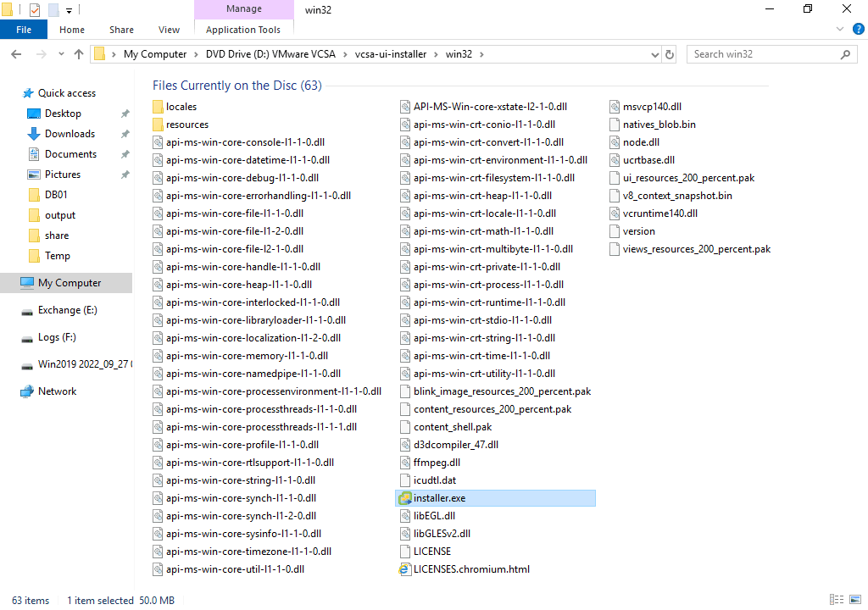Click the Properties icon in quick access toolbar
The height and width of the screenshot is (610, 868).
(x=35, y=11)
